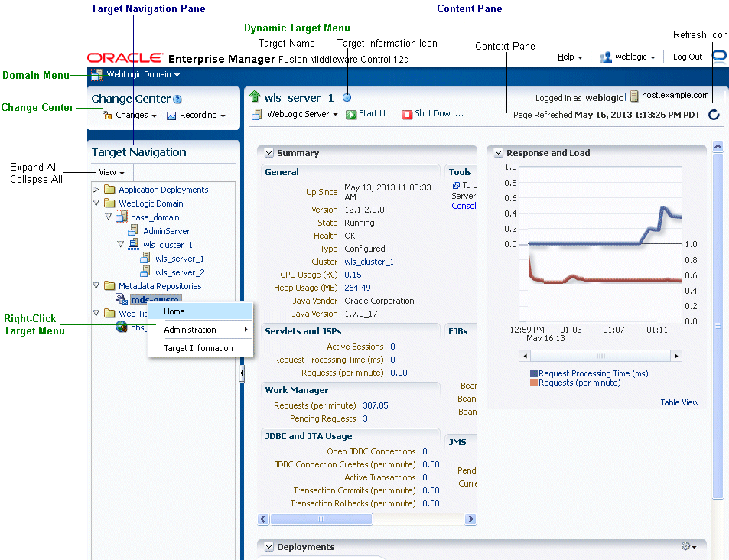729x560 pixels.
Task: Click the content pane vertical scroll up arrow
Action: tap(718, 147)
